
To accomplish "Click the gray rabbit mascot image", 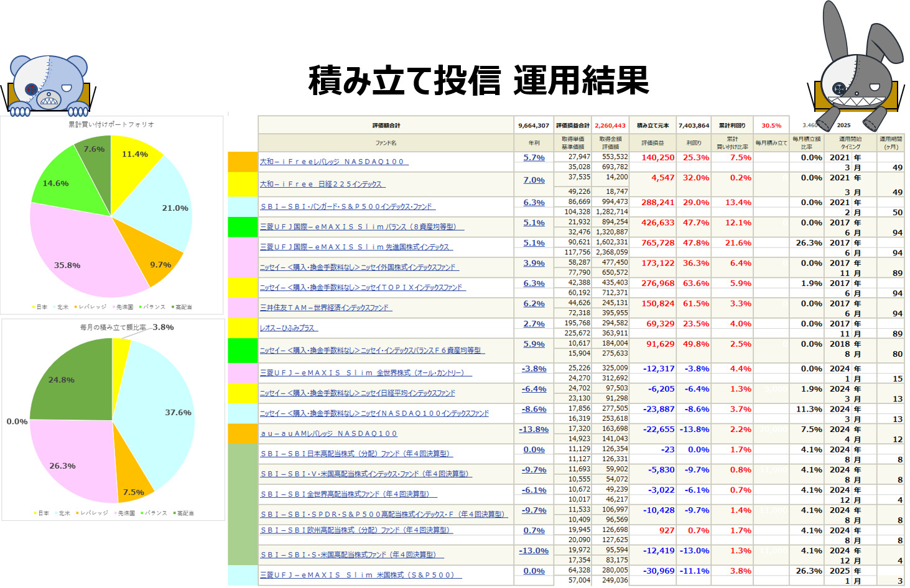I will pos(855,65).
